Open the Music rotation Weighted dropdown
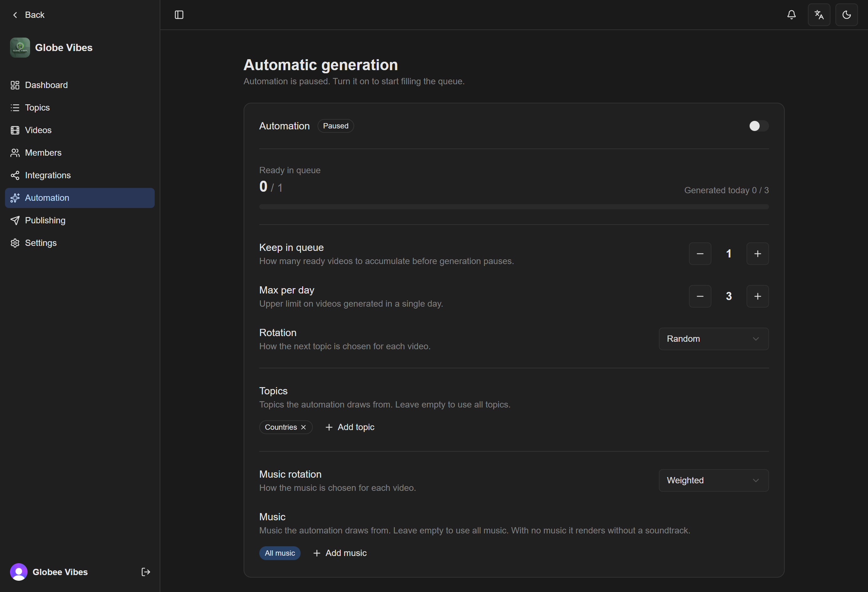Viewport: 868px width, 592px height. (713, 480)
